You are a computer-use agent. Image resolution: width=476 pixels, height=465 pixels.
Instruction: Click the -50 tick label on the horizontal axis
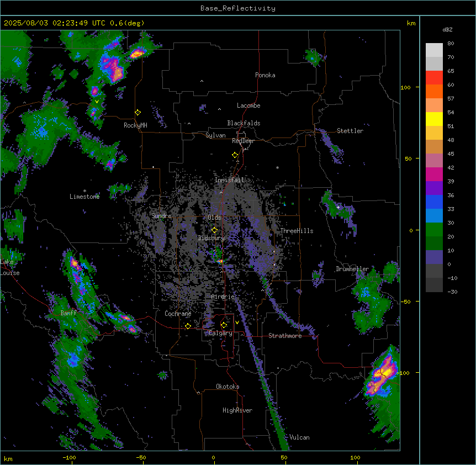tap(141, 457)
